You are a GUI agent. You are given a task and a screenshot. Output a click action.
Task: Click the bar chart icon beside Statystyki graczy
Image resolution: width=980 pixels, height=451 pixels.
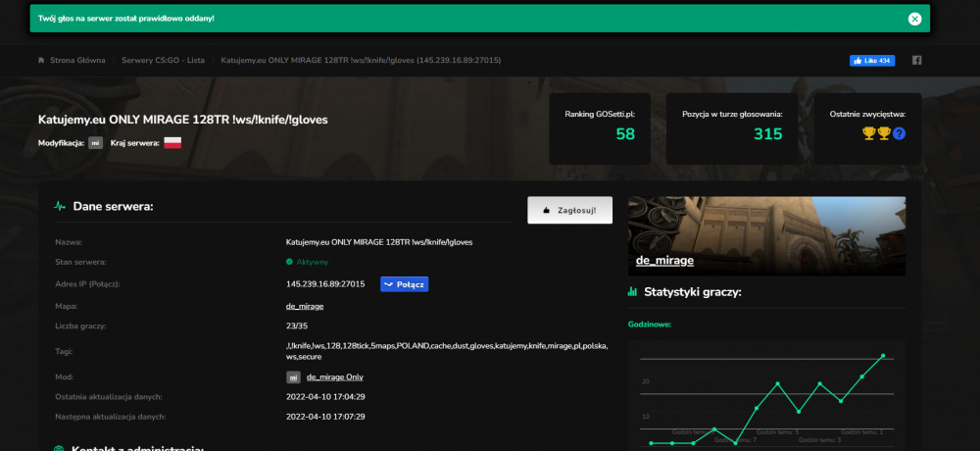point(632,291)
